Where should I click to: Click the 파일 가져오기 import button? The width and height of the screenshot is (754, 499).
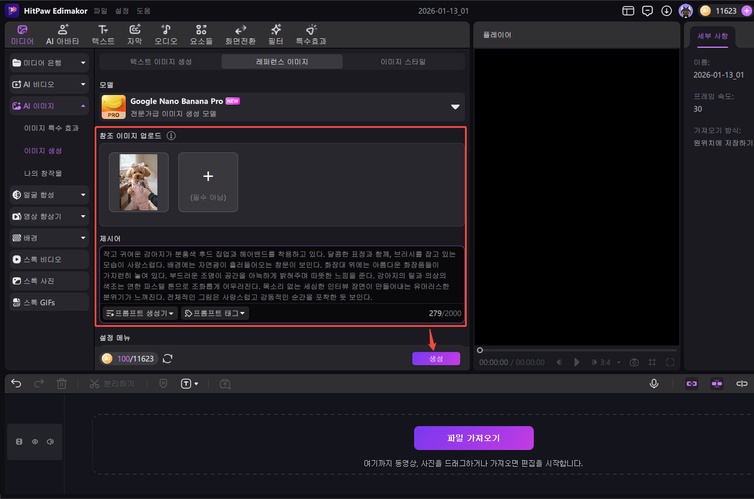coord(474,438)
